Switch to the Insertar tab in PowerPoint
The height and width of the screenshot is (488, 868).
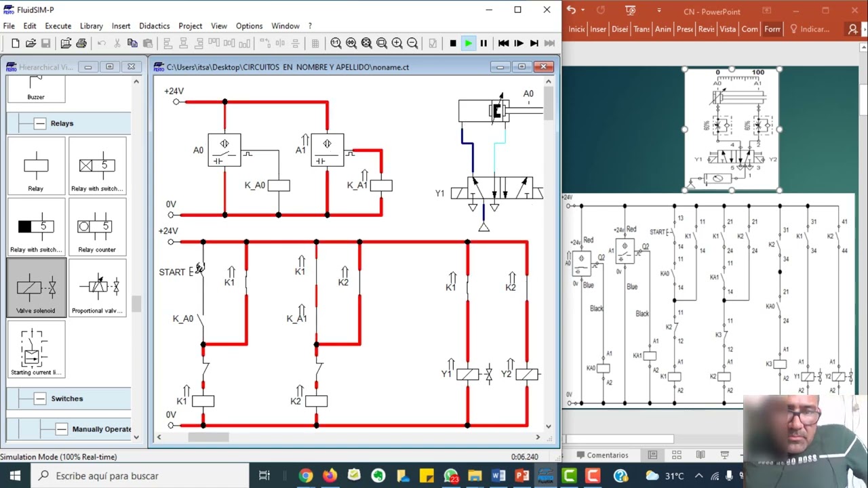click(598, 29)
